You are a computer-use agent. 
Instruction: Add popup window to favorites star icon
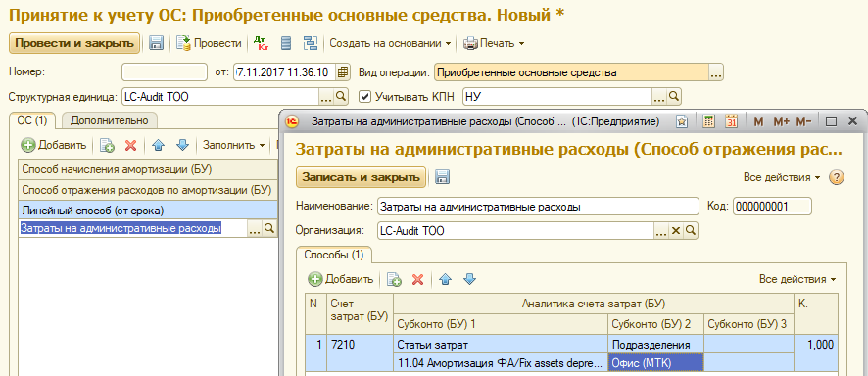(x=682, y=121)
